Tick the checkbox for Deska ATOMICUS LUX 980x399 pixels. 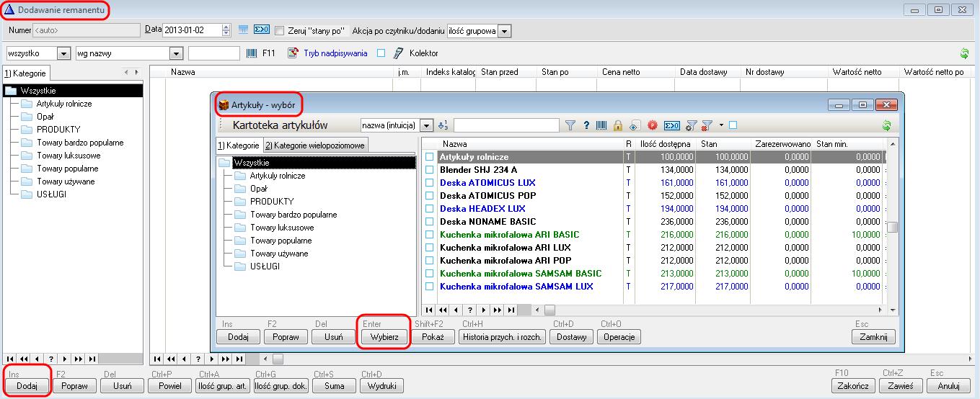[430, 183]
